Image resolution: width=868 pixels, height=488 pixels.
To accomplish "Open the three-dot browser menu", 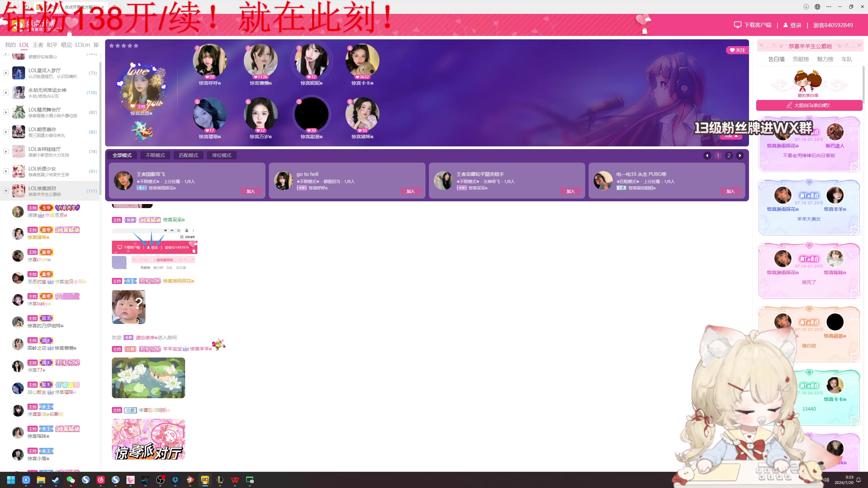I will pos(829,7).
